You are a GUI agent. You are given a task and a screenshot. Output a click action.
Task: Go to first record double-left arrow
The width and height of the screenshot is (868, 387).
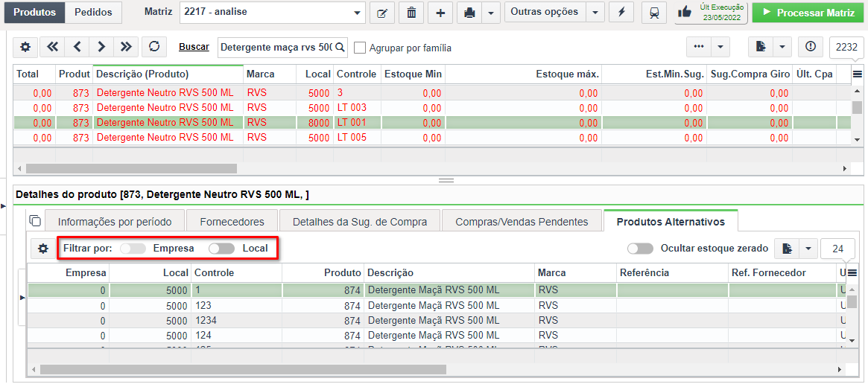click(53, 48)
